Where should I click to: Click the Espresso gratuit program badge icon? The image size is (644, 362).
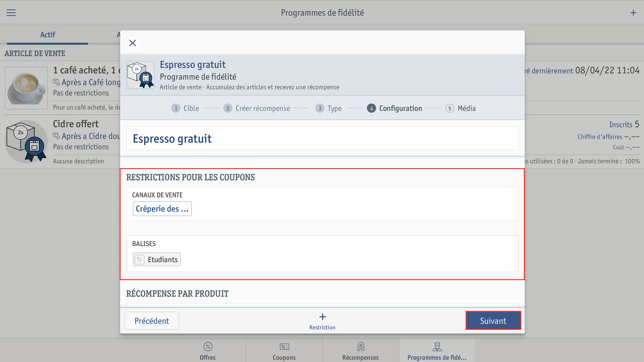point(140,75)
